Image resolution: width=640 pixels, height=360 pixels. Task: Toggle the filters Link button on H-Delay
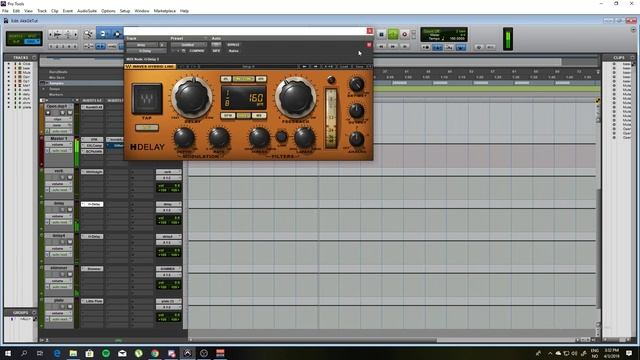(282, 137)
